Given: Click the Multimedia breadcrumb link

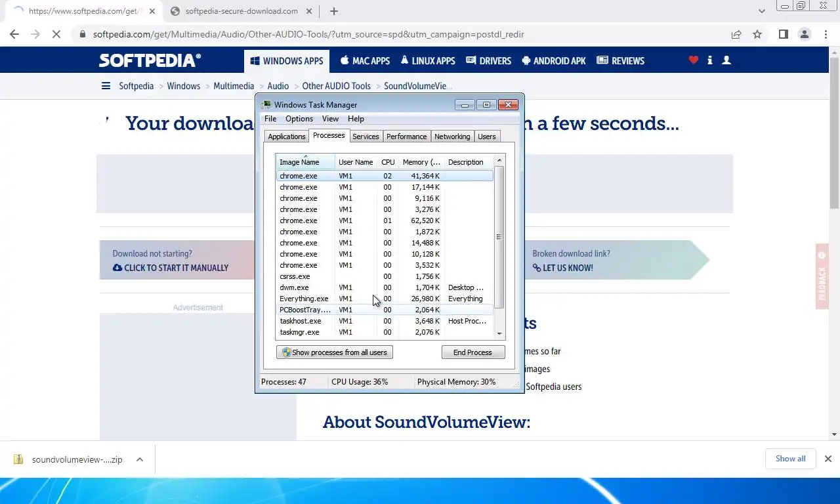Looking at the screenshot, I should (234, 86).
